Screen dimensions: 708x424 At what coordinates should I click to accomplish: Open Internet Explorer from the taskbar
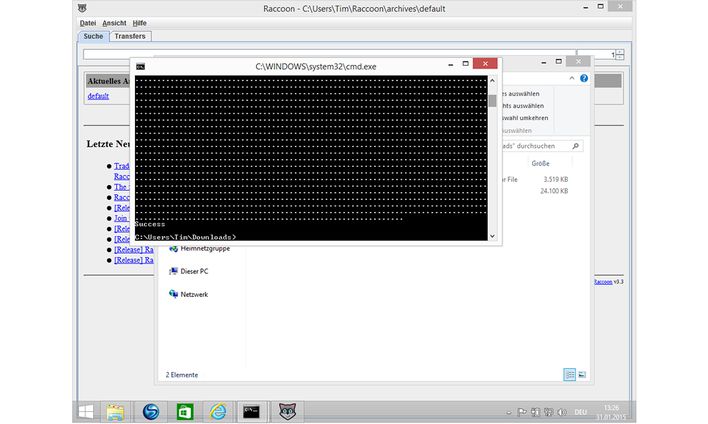click(x=218, y=412)
